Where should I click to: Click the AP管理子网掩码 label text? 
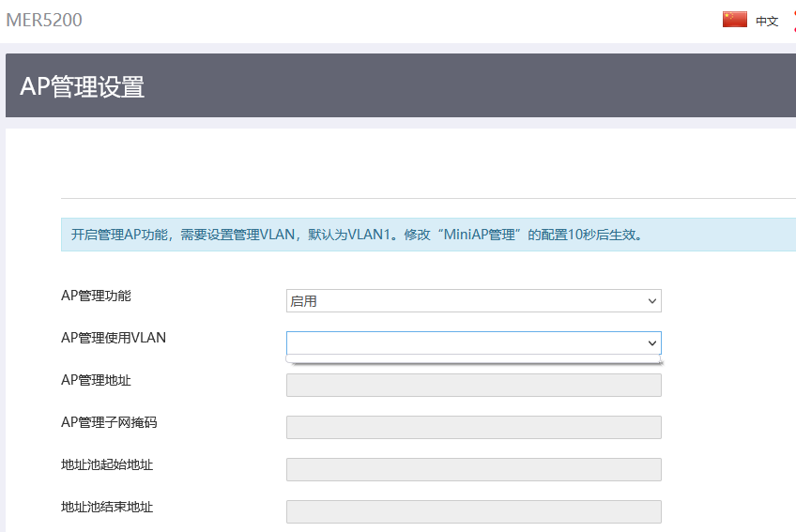click(109, 422)
